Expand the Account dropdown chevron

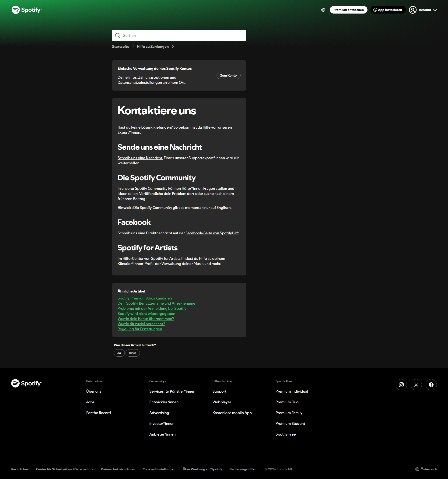pyautogui.click(x=435, y=10)
